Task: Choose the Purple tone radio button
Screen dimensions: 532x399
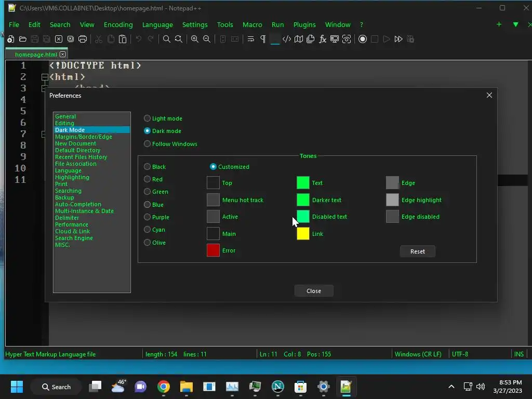Action: (147, 217)
